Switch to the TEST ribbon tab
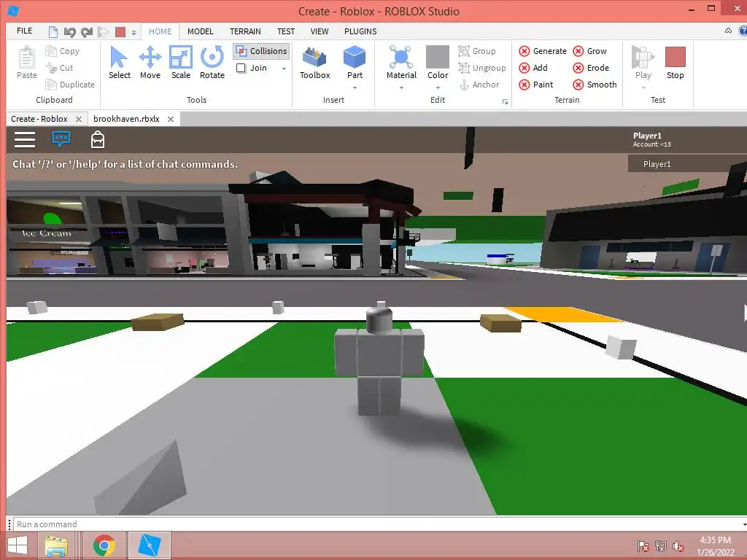747x560 pixels. (286, 31)
